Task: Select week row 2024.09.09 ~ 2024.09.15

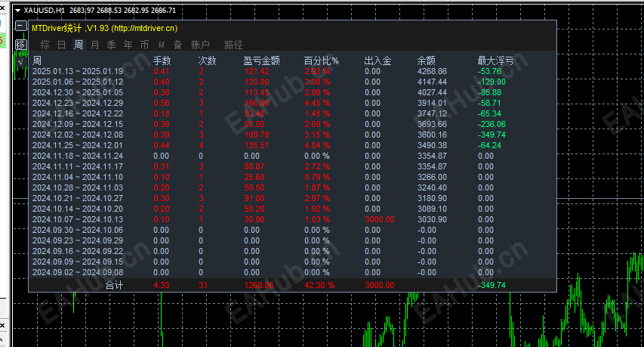Action: [292, 262]
